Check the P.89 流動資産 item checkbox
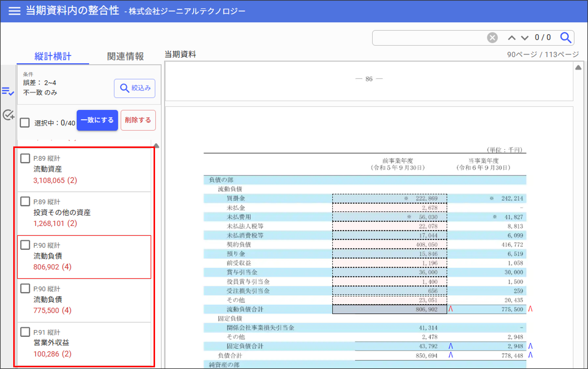This screenshot has height=369, width=588. pyautogui.click(x=25, y=158)
